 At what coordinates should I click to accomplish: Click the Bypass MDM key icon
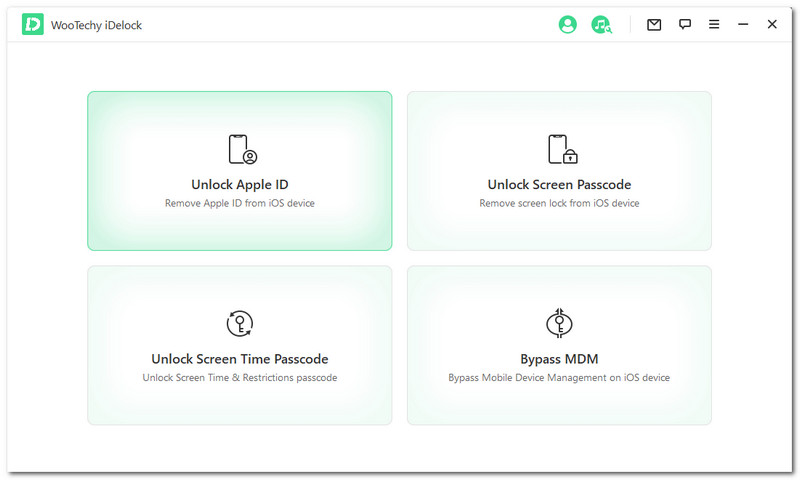tap(559, 323)
